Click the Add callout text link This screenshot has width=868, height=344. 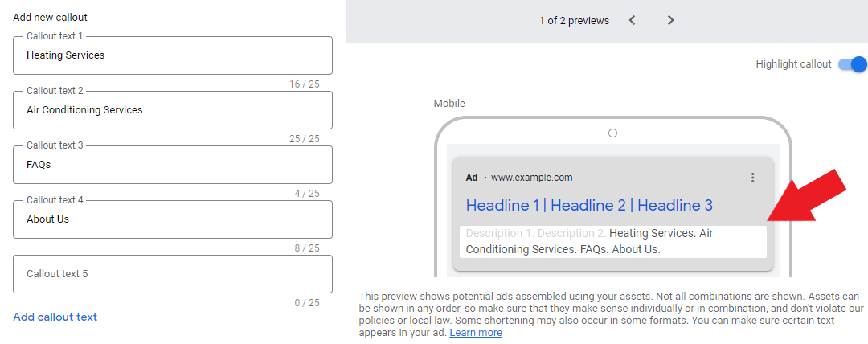click(x=55, y=317)
